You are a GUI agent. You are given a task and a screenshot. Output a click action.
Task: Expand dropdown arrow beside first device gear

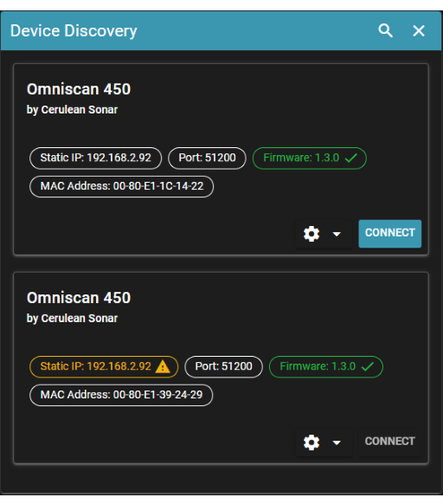337,234
